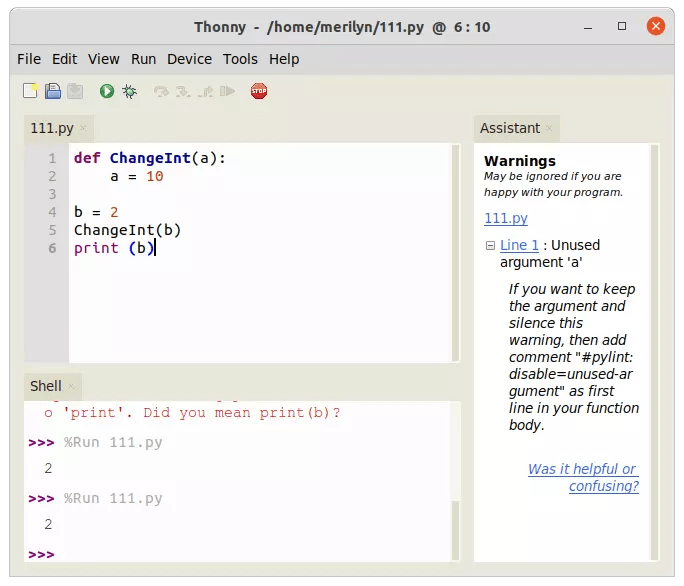Click the Open/Load file icon
684x586 pixels.
click(x=53, y=91)
